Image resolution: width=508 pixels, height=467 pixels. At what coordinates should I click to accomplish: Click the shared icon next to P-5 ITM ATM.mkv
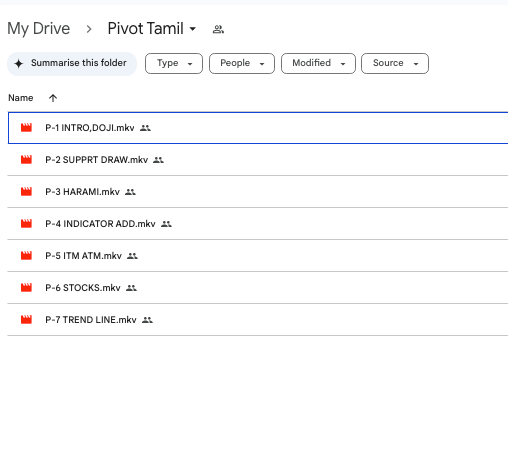pyautogui.click(x=132, y=256)
